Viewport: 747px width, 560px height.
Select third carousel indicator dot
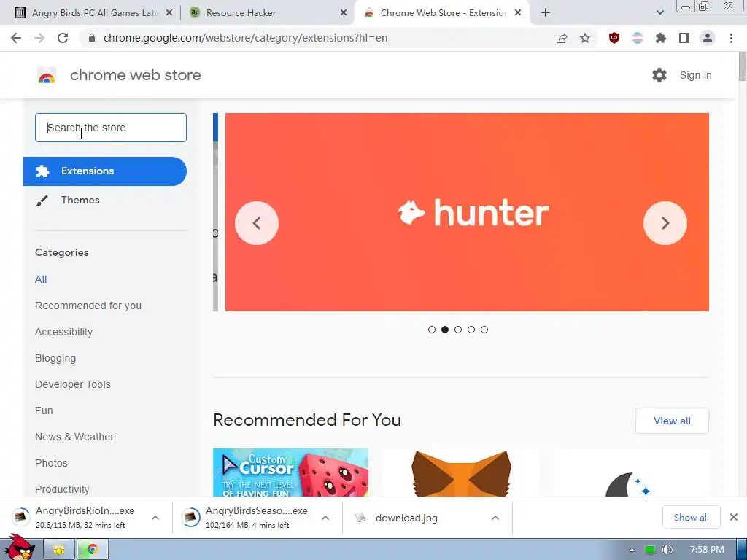pos(458,330)
